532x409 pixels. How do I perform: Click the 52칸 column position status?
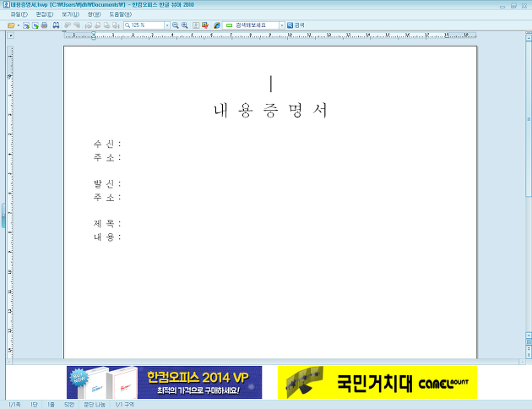pos(69,405)
